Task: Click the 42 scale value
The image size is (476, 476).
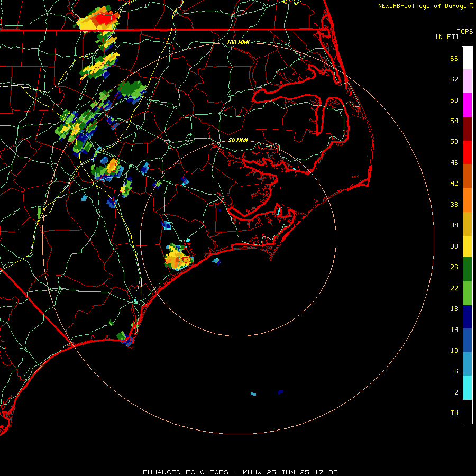Action: point(454,184)
